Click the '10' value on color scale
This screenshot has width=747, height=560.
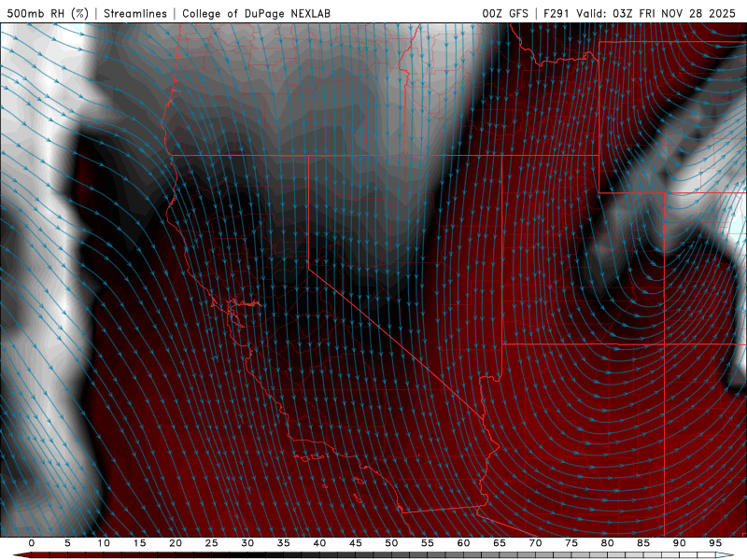point(104,543)
